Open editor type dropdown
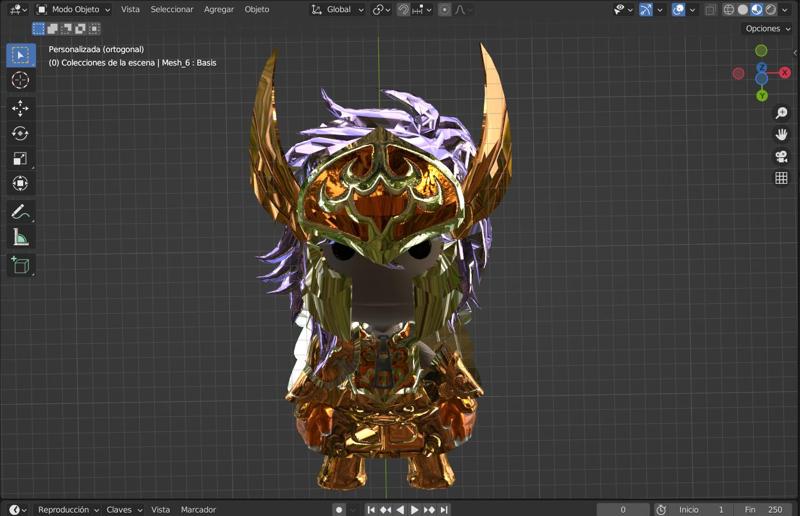The height and width of the screenshot is (516, 800). [19, 9]
